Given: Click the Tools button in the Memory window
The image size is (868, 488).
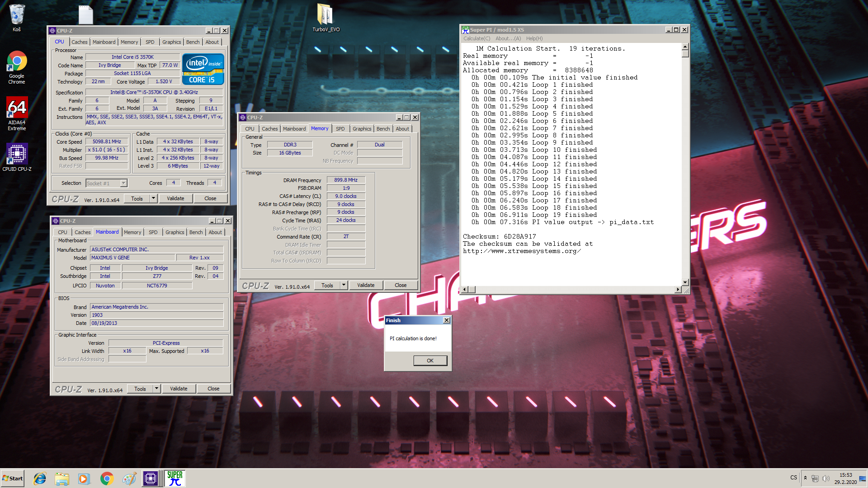Looking at the screenshot, I should pyautogui.click(x=327, y=285).
